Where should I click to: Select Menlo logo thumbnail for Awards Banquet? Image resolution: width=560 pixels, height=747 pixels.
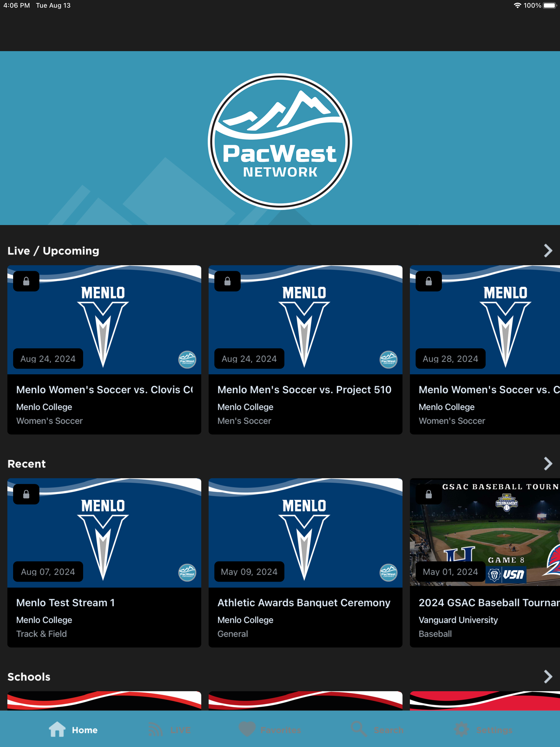point(305,533)
